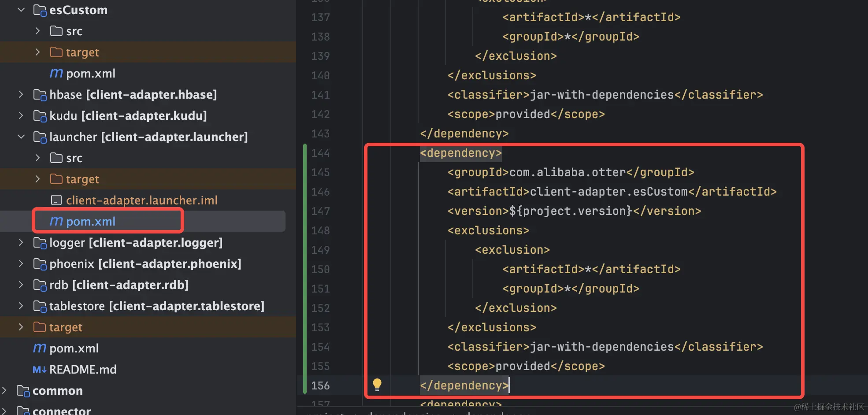Screen dimensions: 868x415
Task: Open the root pom.xml above README.md
Action: (74, 348)
